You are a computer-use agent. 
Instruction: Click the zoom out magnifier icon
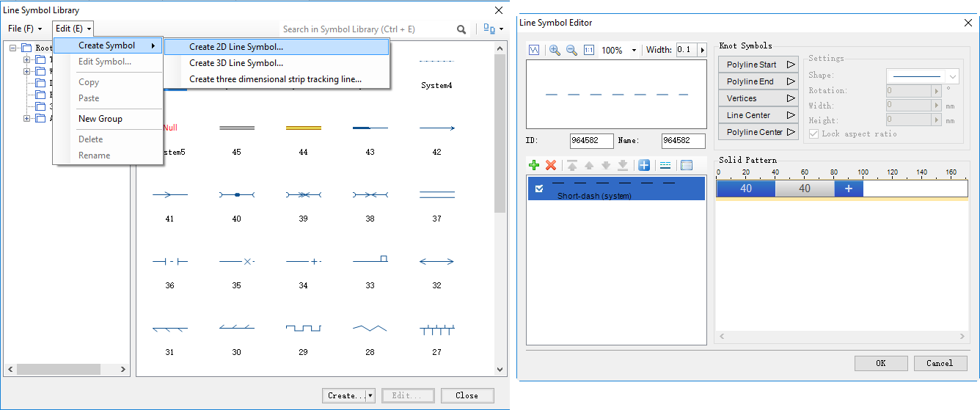[571, 50]
